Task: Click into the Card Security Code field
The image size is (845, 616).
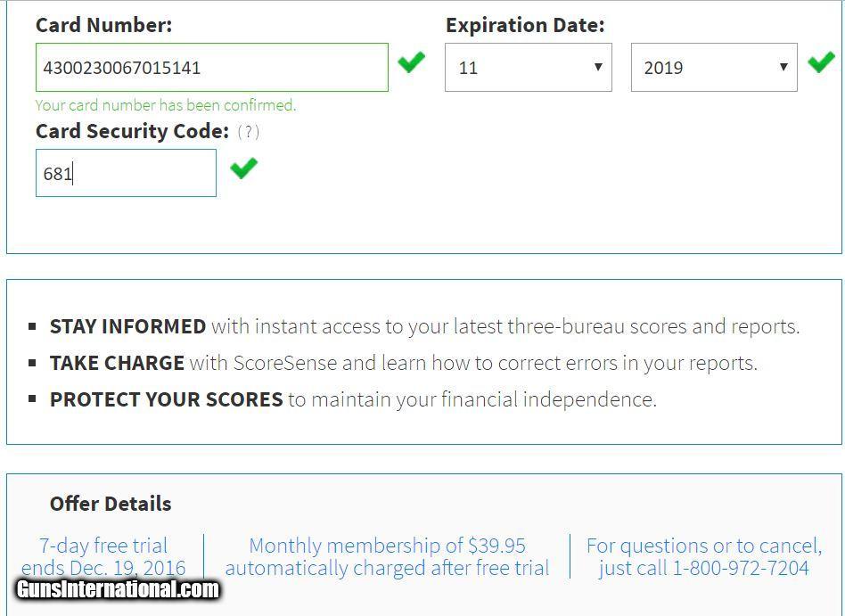Action: [x=126, y=173]
